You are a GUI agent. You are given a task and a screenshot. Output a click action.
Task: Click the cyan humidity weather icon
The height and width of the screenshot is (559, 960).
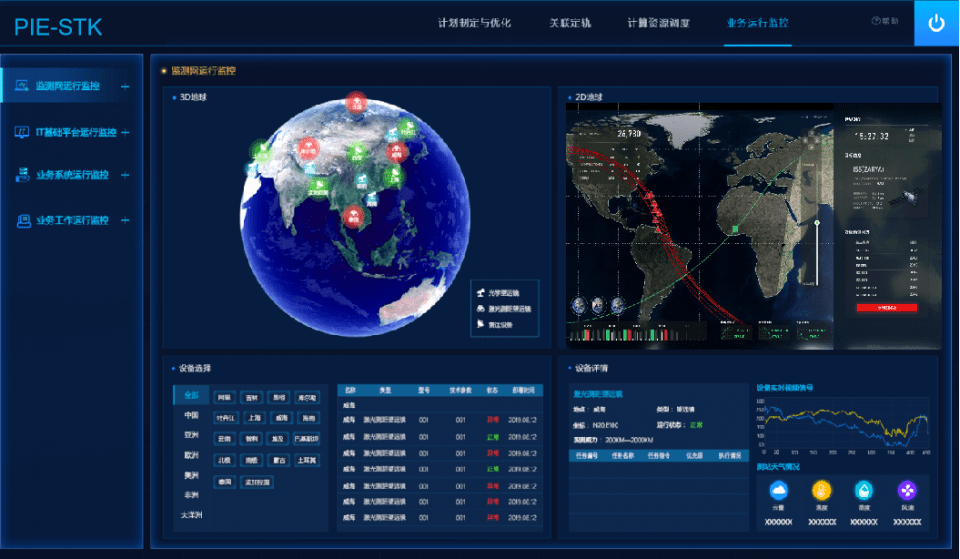pyautogui.click(x=863, y=491)
